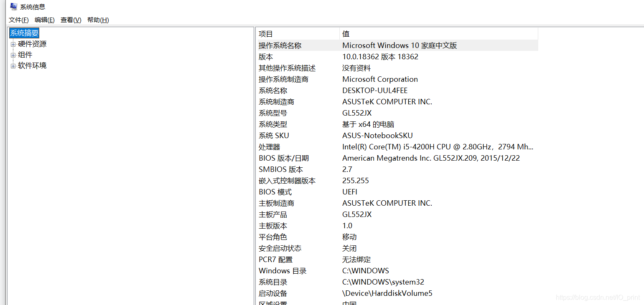Select the 系统摘要 tree node

pyautogui.click(x=25, y=33)
